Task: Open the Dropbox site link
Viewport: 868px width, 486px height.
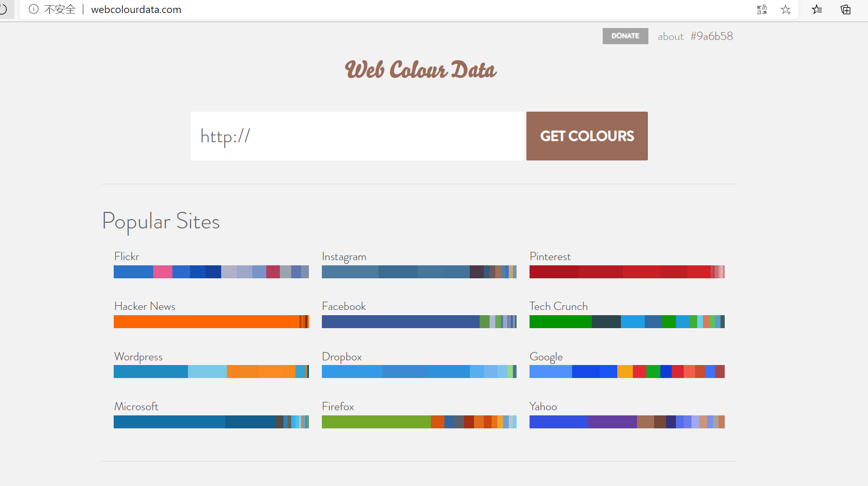Action: pos(342,357)
